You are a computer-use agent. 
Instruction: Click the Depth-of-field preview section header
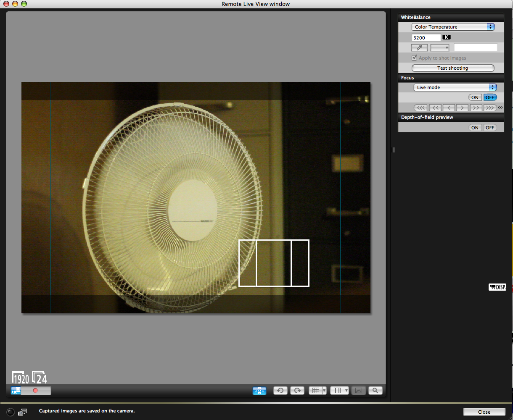(451, 117)
